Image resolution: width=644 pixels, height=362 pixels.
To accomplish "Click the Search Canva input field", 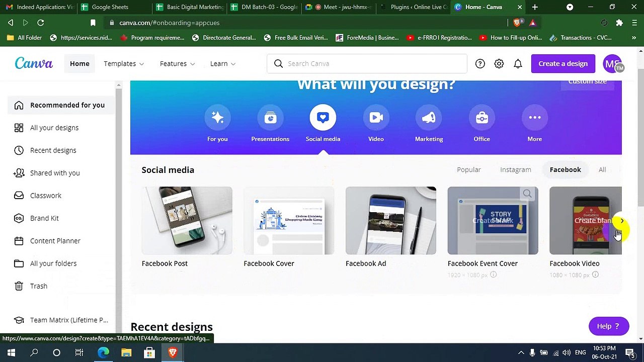I will click(367, 64).
